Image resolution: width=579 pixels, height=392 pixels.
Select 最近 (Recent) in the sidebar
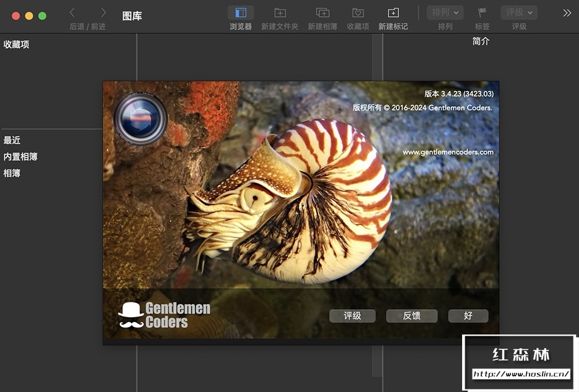(x=12, y=140)
